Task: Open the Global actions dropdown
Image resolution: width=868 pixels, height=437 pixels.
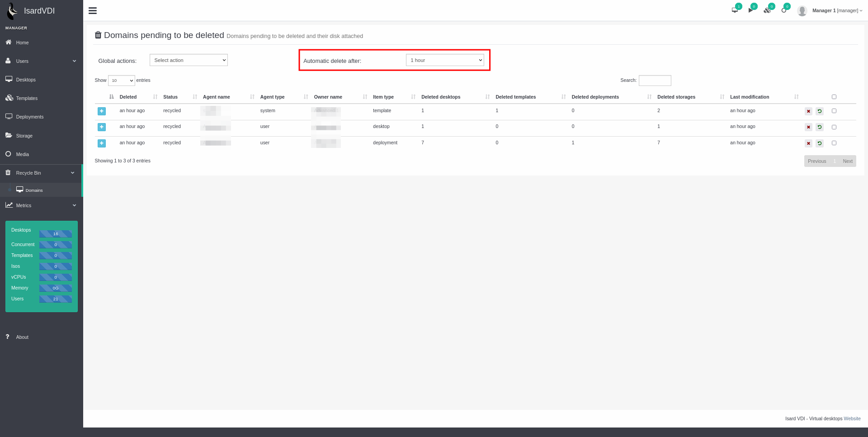Action: click(189, 60)
